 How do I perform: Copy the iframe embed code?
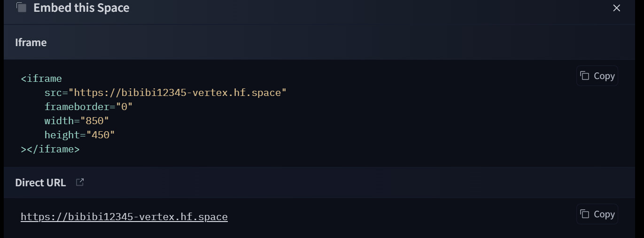click(597, 76)
